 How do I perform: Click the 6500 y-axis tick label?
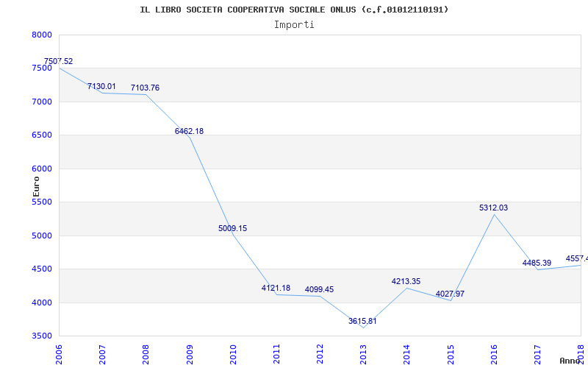point(42,135)
